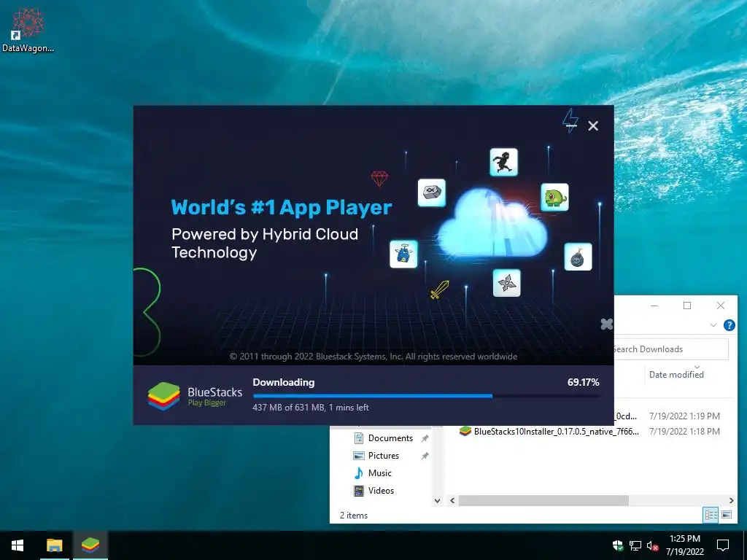Switch Explorer to large icons view
747x560 pixels.
point(727,515)
